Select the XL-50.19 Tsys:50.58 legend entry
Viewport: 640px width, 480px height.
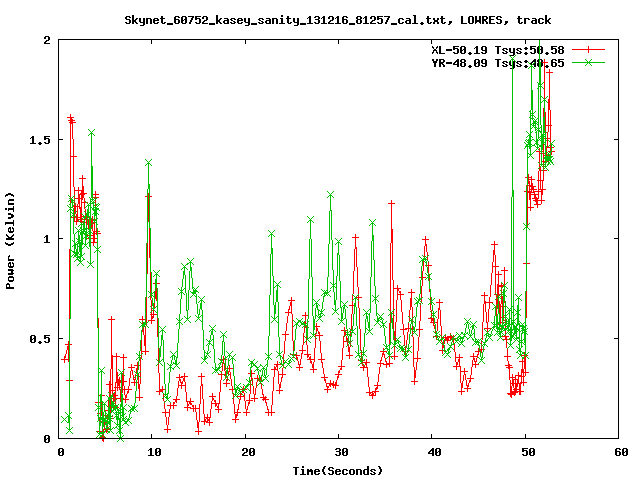[498, 50]
